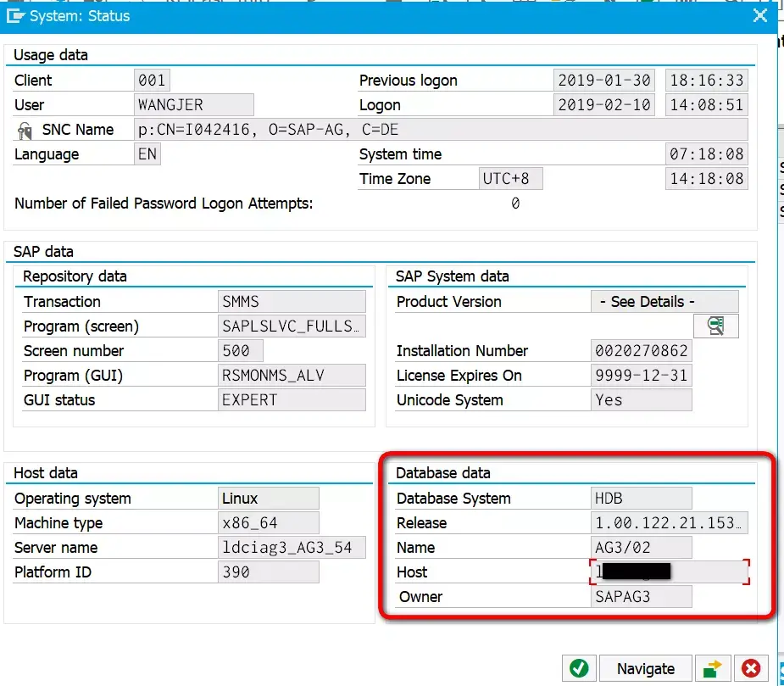The height and width of the screenshot is (686, 784).
Task: Click the Release field 1.00.122.21
Action: tap(669, 523)
